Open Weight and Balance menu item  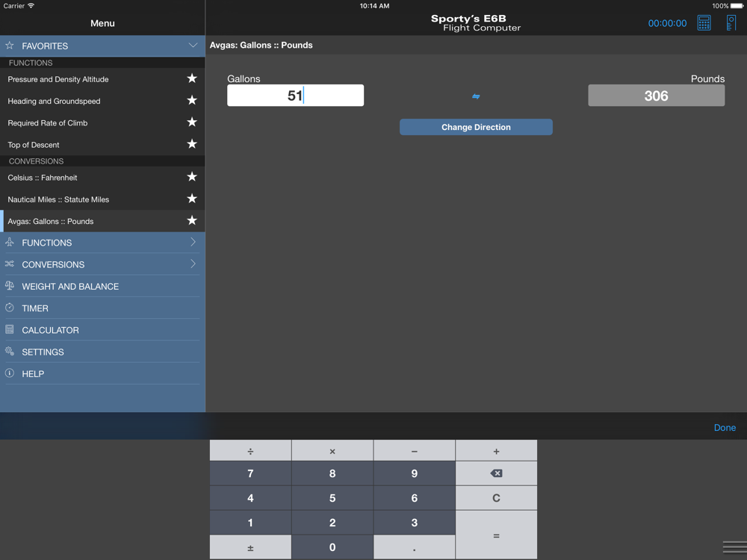point(102,286)
